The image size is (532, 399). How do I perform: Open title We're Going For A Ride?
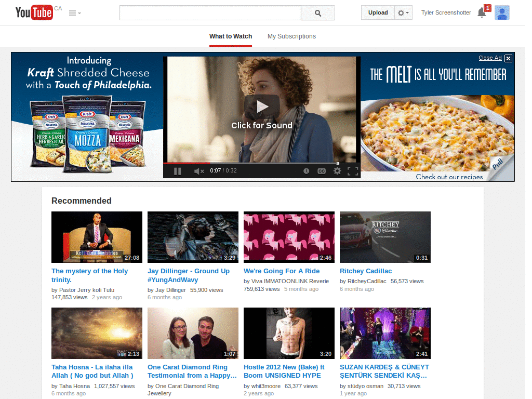click(x=282, y=271)
